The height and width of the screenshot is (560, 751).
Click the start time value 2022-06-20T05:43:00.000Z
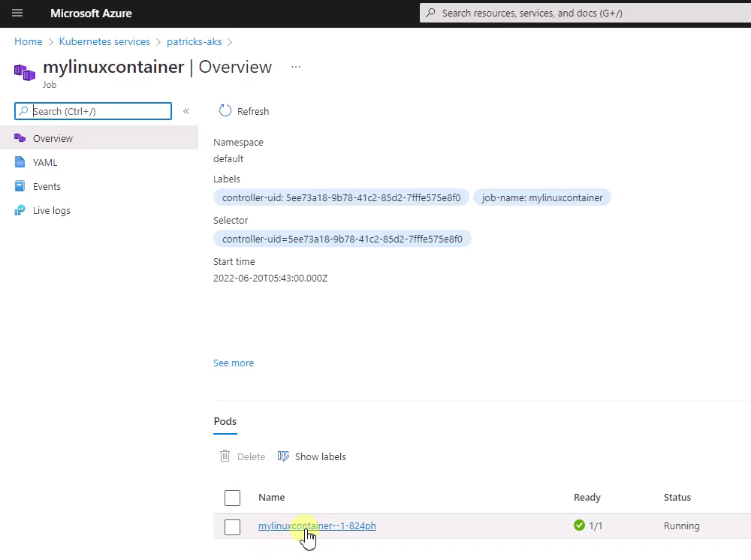pyautogui.click(x=270, y=278)
